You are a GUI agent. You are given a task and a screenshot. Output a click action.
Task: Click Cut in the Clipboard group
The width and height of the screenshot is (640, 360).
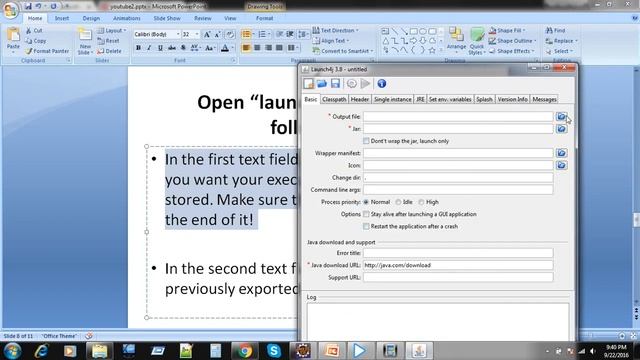34,31
